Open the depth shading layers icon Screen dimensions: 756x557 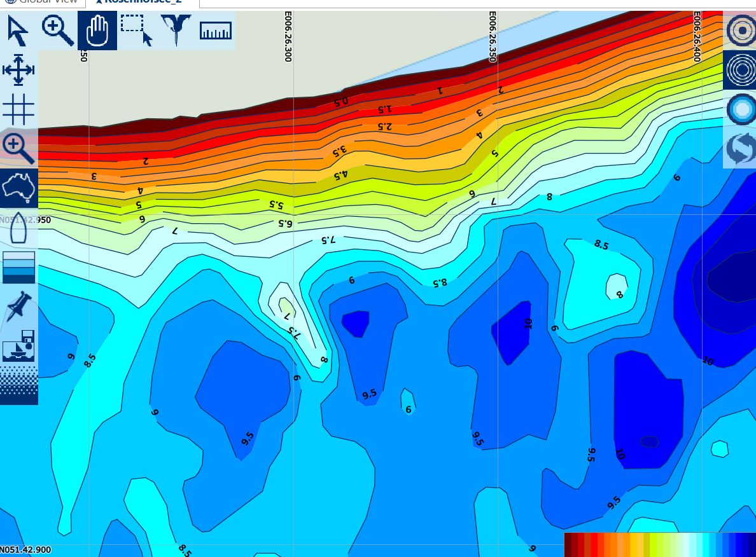18,267
